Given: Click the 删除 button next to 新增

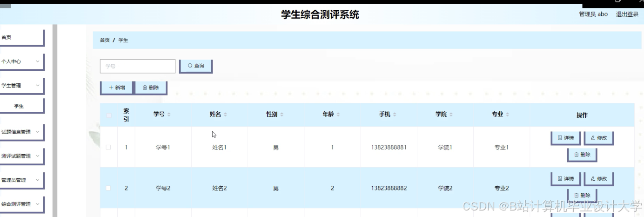Looking at the screenshot, I should [151, 88].
